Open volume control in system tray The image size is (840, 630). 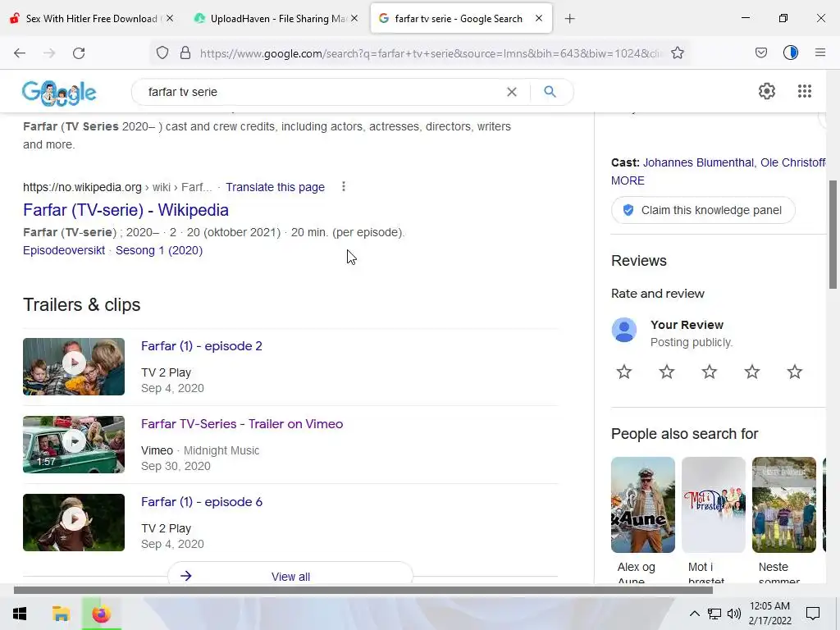pyautogui.click(x=734, y=614)
